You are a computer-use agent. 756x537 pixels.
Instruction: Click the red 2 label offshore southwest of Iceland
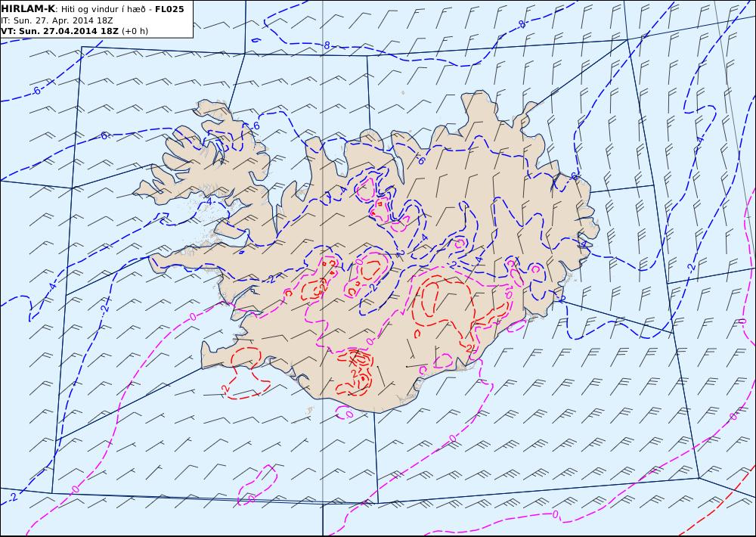point(225,388)
